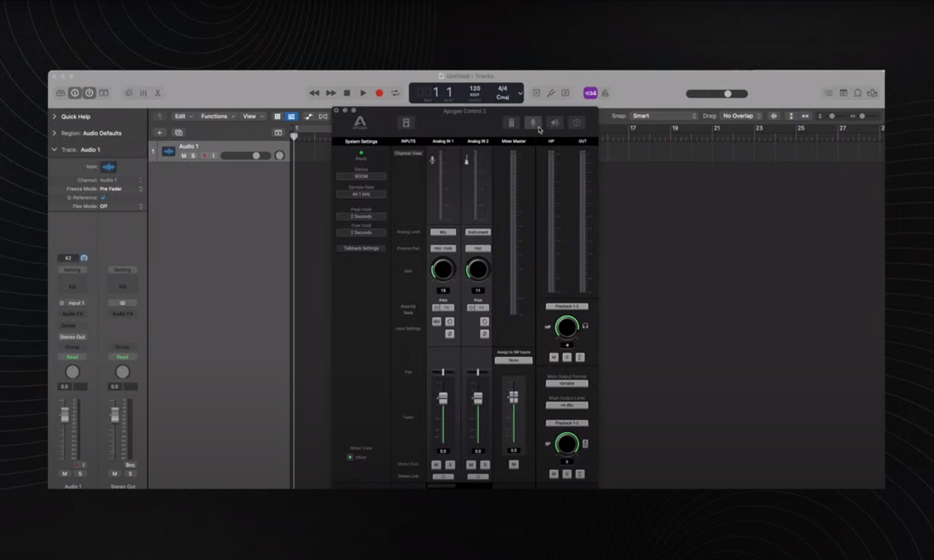Open the Library in Logic Pro toolbar
934x560 pixels.
(60, 93)
